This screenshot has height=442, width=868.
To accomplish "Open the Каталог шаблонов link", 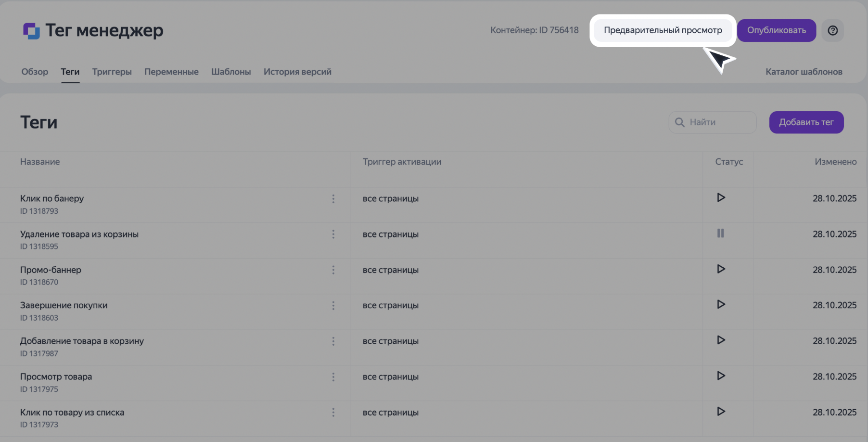I will [804, 72].
